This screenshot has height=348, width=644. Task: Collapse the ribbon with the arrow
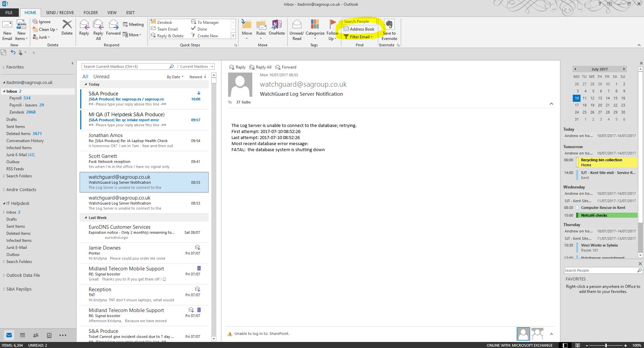point(639,45)
